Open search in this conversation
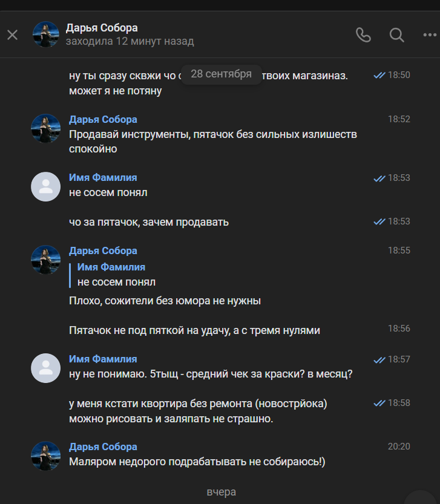440x504 pixels. pyautogui.click(x=396, y=34)
